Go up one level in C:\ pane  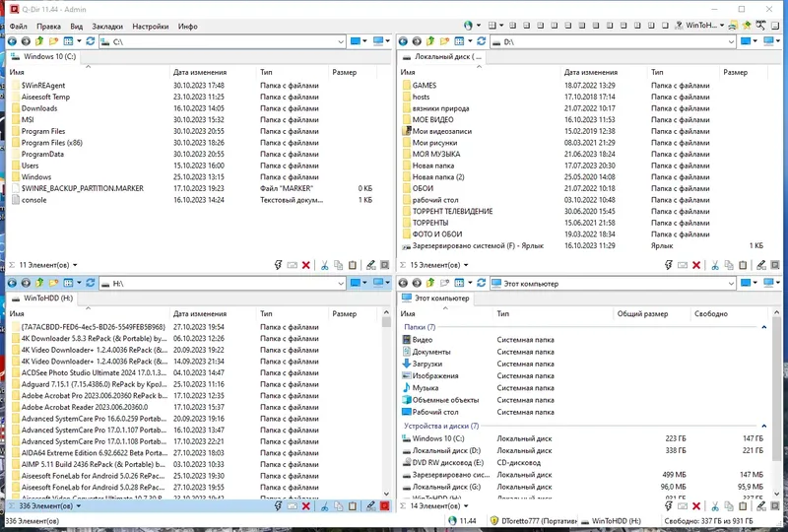point(39,41)
